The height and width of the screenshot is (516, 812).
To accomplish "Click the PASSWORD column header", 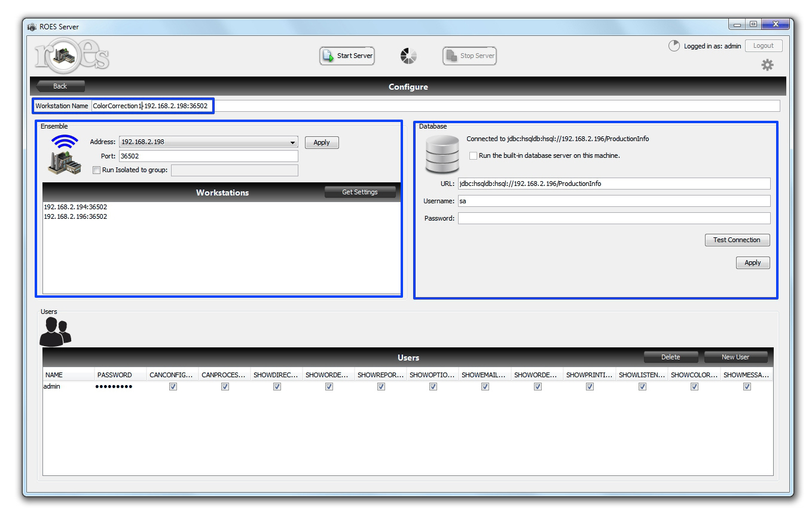I will (114, 375).
